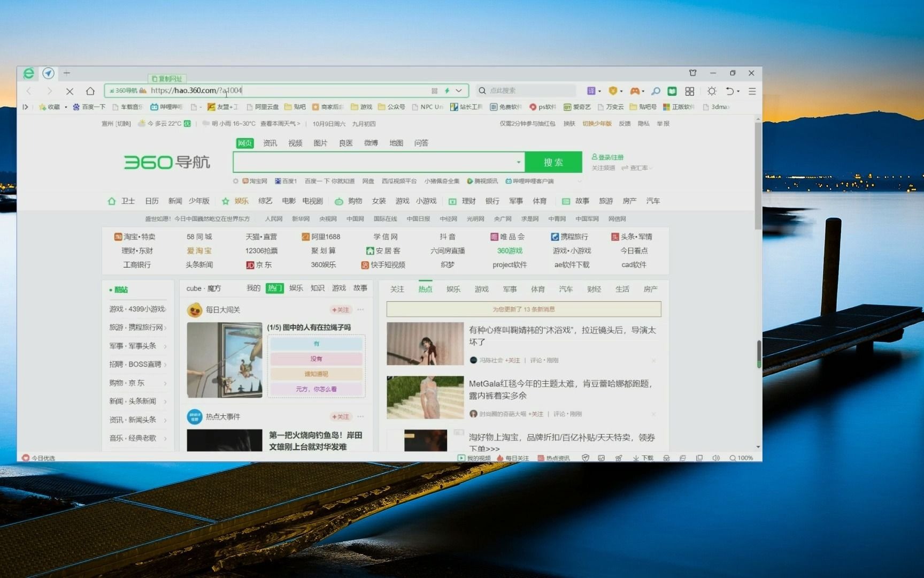This screenshot has width=924, height=578.
Task: Expand the 游戏·4399小游戏 sidebar row
Action: pyautogui.click(x=138, y=309)
